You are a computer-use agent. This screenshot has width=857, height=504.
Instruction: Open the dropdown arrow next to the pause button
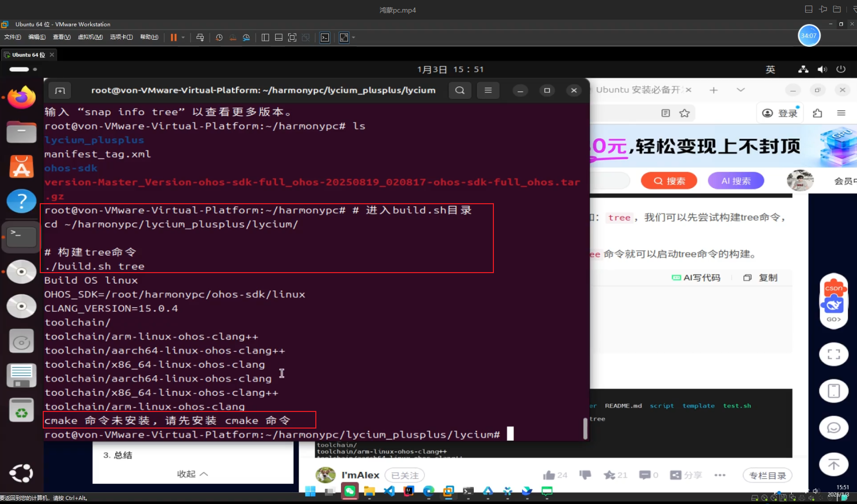coord(183,37)
